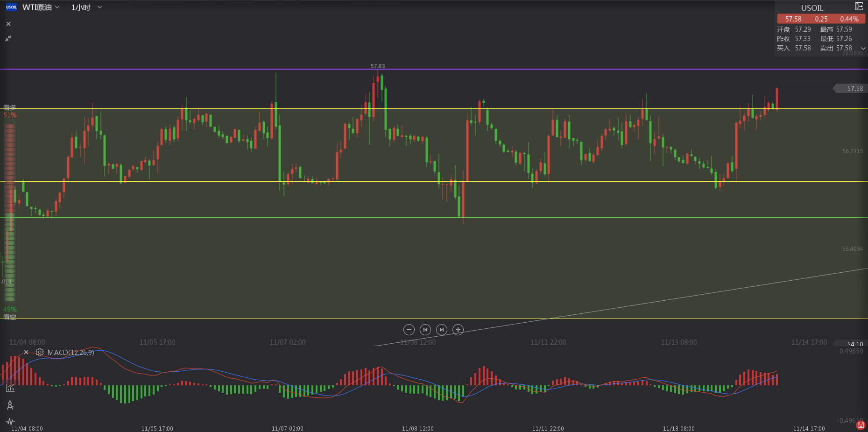
Task: Click the 看空 49% sentiment label
Action: [10, 313]
